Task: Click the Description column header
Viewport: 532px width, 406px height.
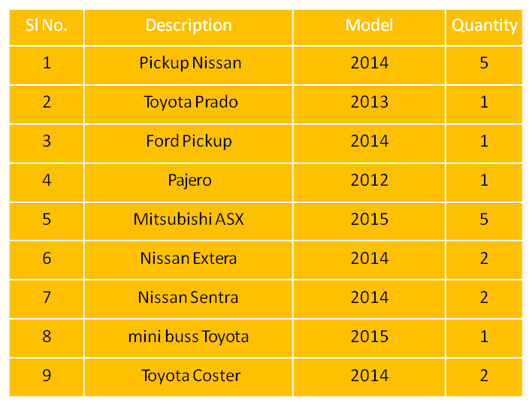Action: (x=189, y=27)
